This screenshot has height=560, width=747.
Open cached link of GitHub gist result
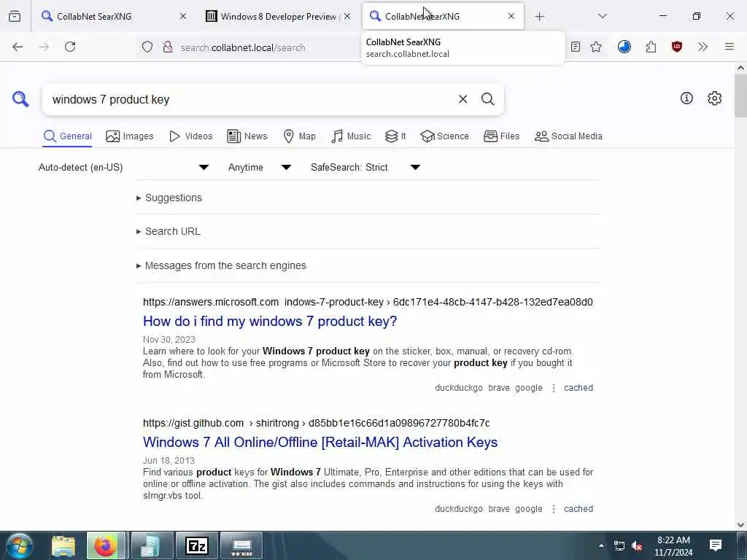coord(578,509)
